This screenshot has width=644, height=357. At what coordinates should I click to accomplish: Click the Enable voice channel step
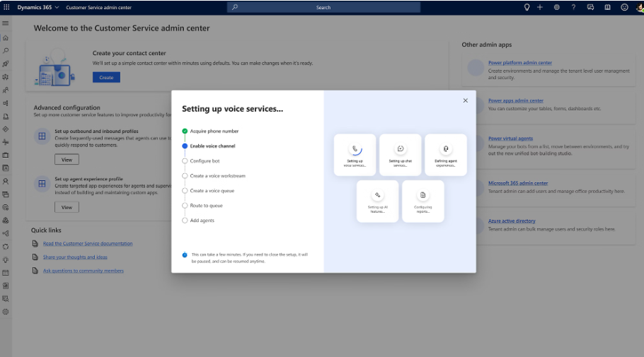(x=209, y=146)
